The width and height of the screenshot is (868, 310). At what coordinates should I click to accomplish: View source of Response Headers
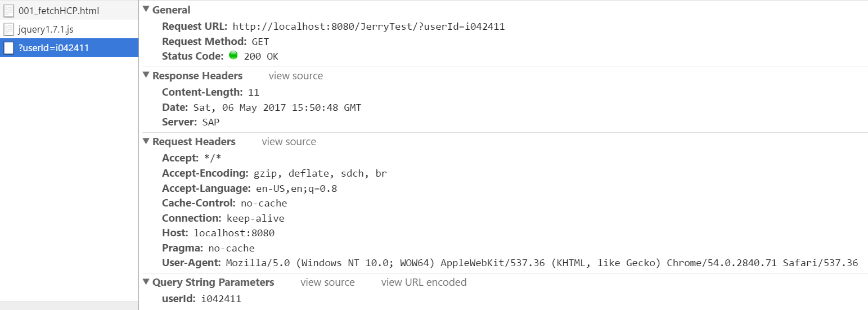click(x=296, y=76)
